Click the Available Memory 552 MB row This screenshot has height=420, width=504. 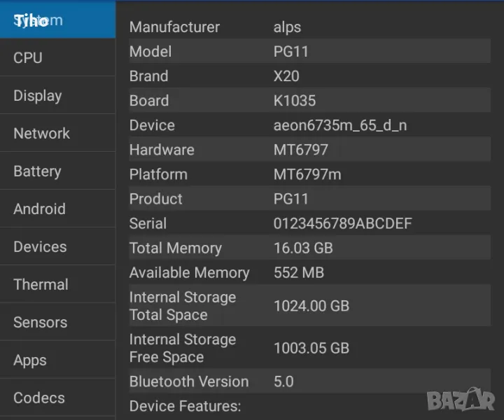[309, 273]
